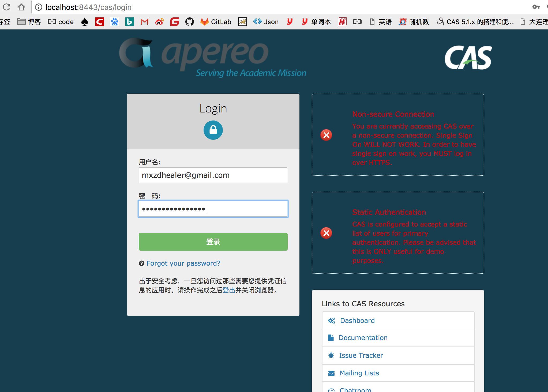548x392 pixels.
Task: Open the GitLab bookmark
Action: coord(216,22)
